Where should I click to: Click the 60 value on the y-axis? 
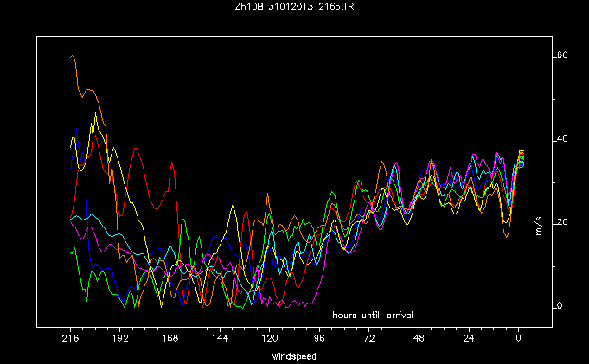point(561,55)
